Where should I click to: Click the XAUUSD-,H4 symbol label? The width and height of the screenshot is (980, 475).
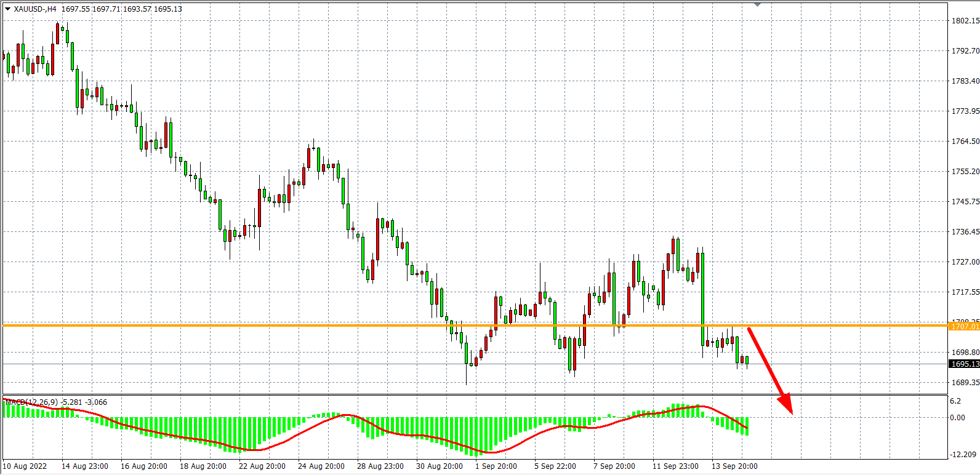point(35,9)
